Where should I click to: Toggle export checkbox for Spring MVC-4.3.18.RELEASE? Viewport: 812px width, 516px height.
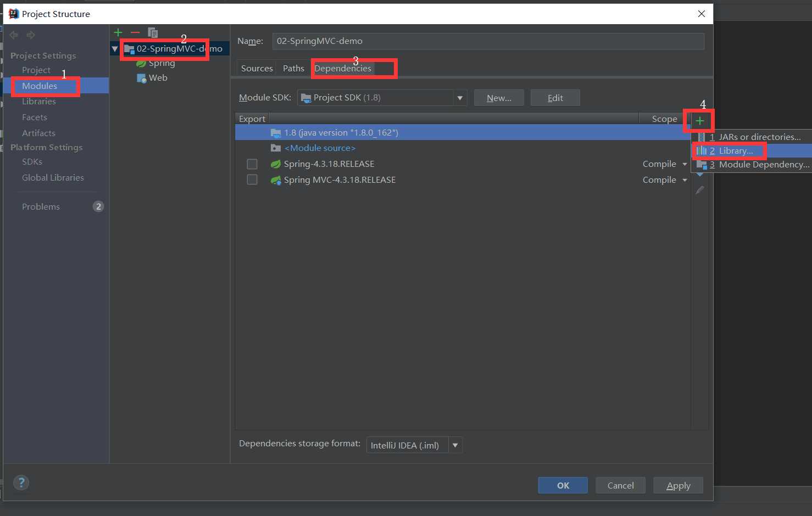(252, 180)
